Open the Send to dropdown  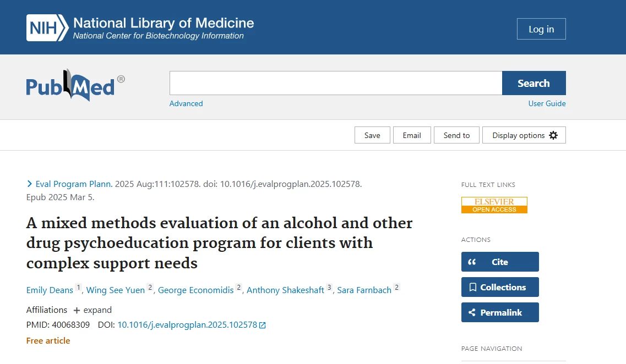click(x=456, y=135)
